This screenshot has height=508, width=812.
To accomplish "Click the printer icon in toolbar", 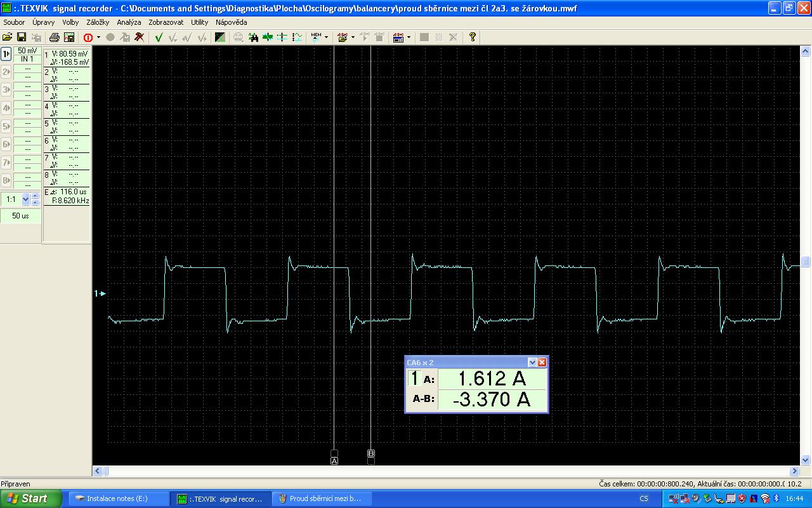I will point(55,37).
